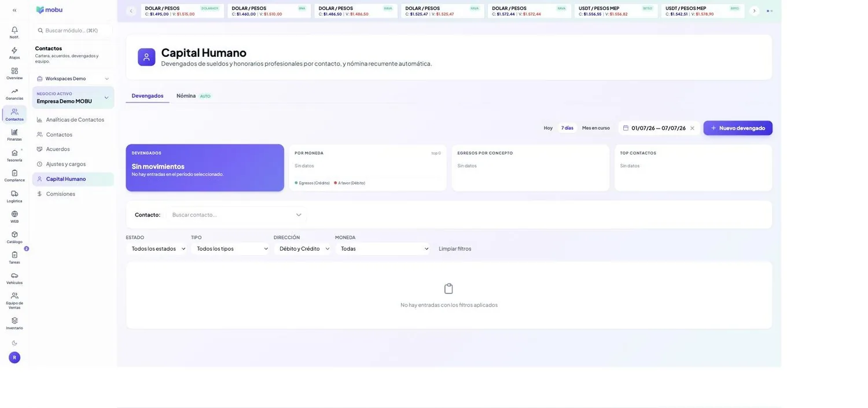Click the BITSO USDT/Pesos MEP ticker card
This screenshot has height=408, width=868.
[x=616, y=11]
